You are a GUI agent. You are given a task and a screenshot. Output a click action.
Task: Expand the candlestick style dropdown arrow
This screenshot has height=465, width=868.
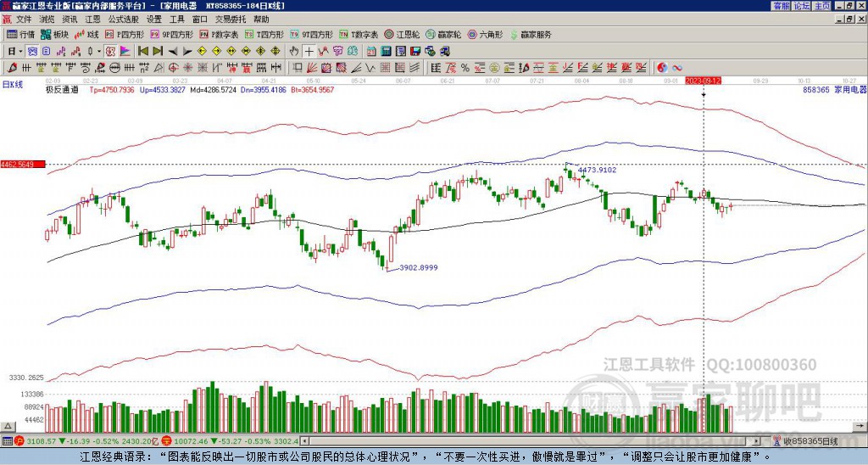click(x=99, y=51)
